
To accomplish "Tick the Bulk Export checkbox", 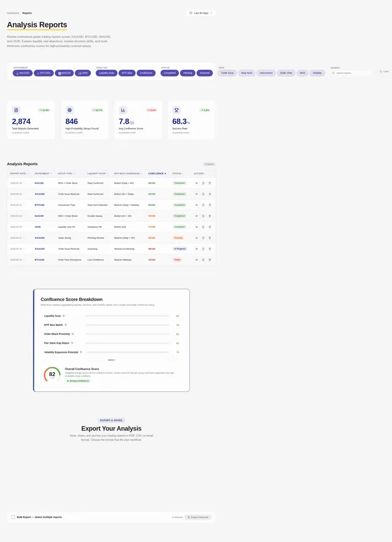I will tap(13, 517).
